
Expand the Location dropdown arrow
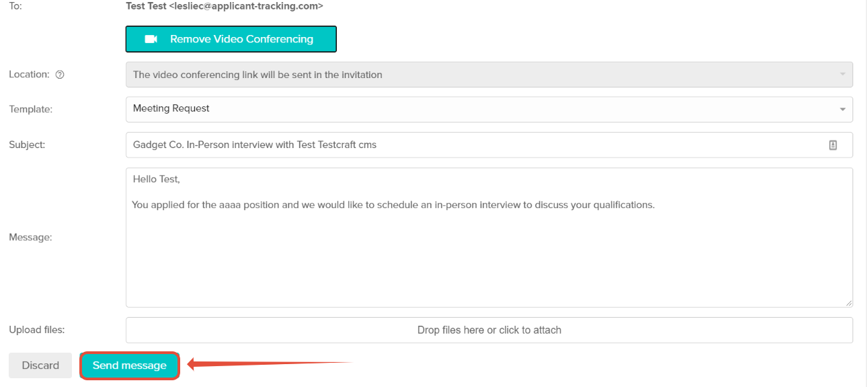tap(842, 75)
